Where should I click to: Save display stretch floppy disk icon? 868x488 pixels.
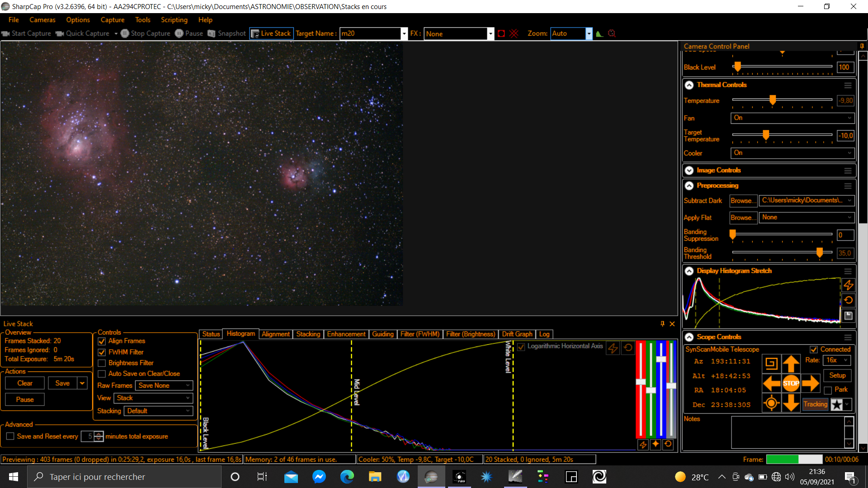[848, 315]
